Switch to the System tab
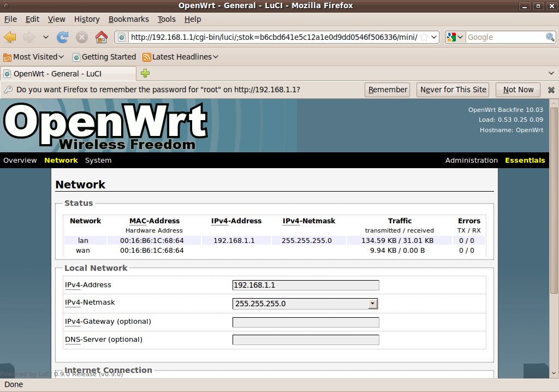This screenshot has width=559, height=392. pos(98,160)
